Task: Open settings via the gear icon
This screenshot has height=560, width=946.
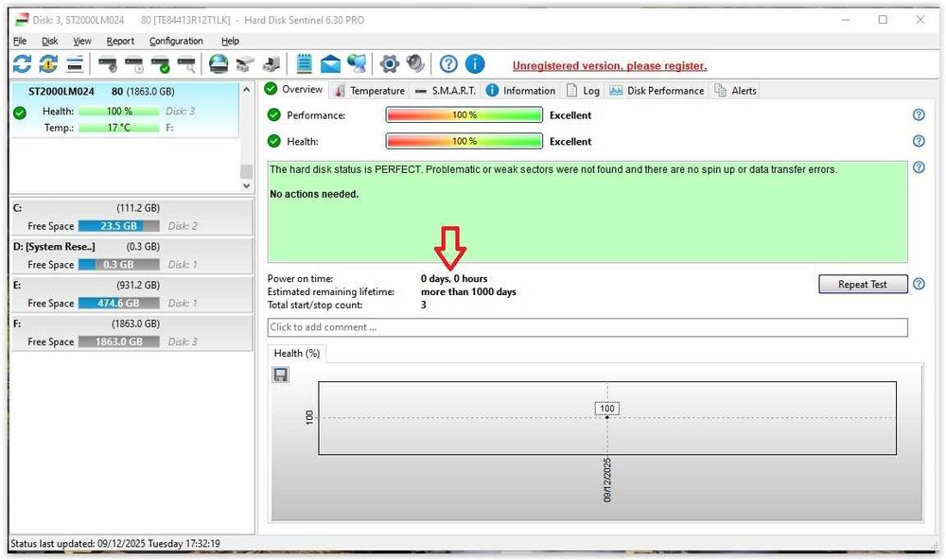Action: click(x=389, y=63)
